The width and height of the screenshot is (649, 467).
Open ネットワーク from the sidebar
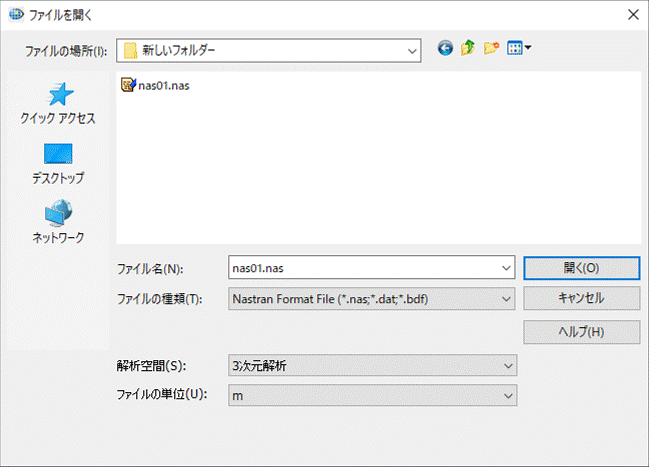58,222
